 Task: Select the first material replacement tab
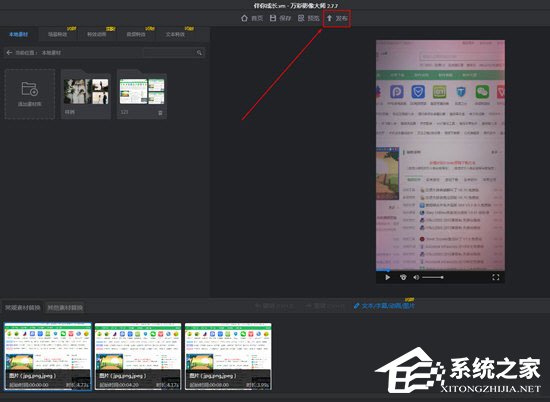22,308
